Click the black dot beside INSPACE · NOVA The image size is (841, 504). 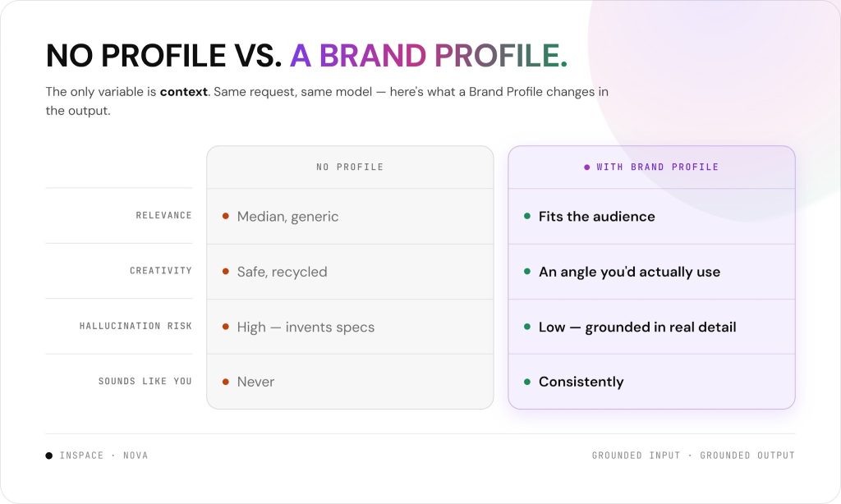tap(48, 456)
